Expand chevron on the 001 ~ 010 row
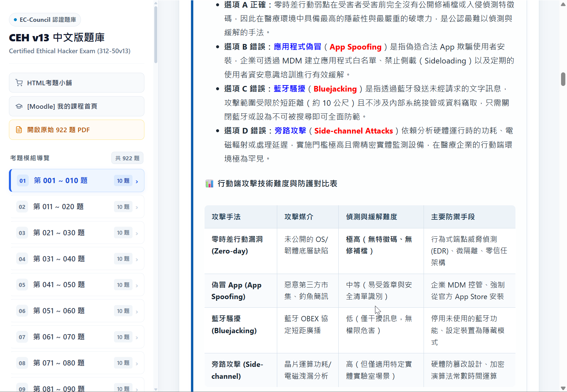The image size is (567, 392). pos(137,181)
